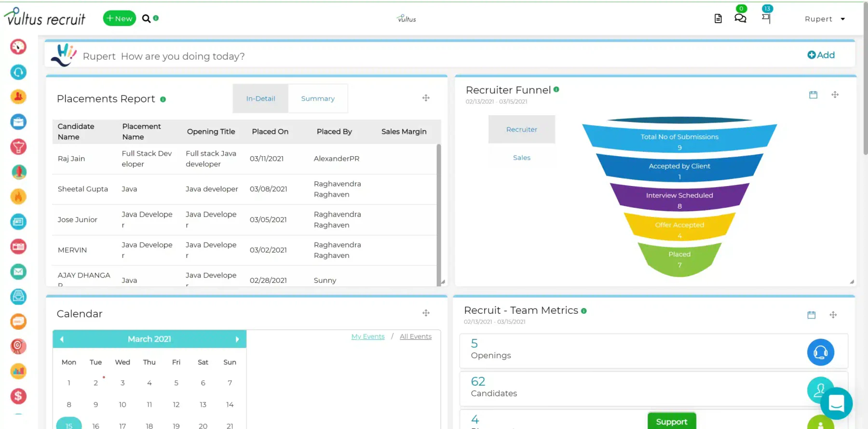
Task: Open the flame sidebar icon
Action: 18,197
